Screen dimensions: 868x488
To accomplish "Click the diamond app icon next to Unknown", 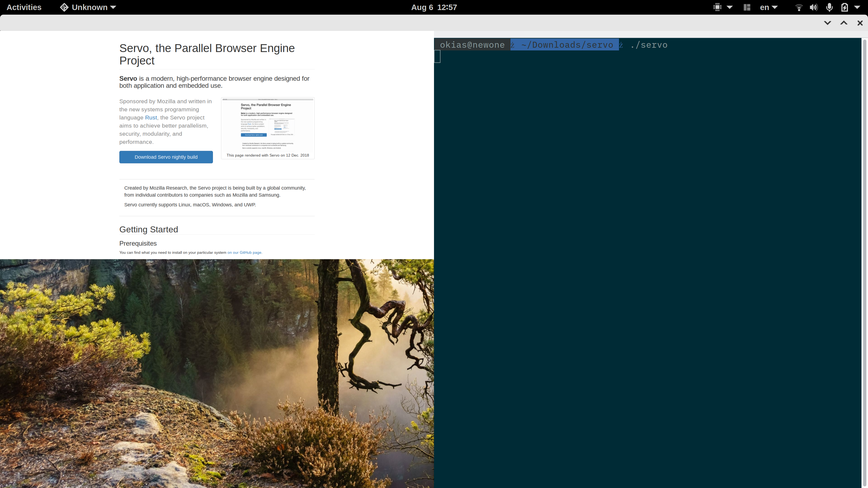I will tap(64, 7).
